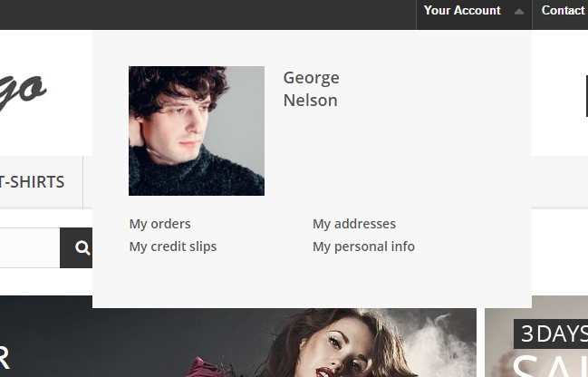
Task: Open My credit slips link
Action: (x=173, y=246)
